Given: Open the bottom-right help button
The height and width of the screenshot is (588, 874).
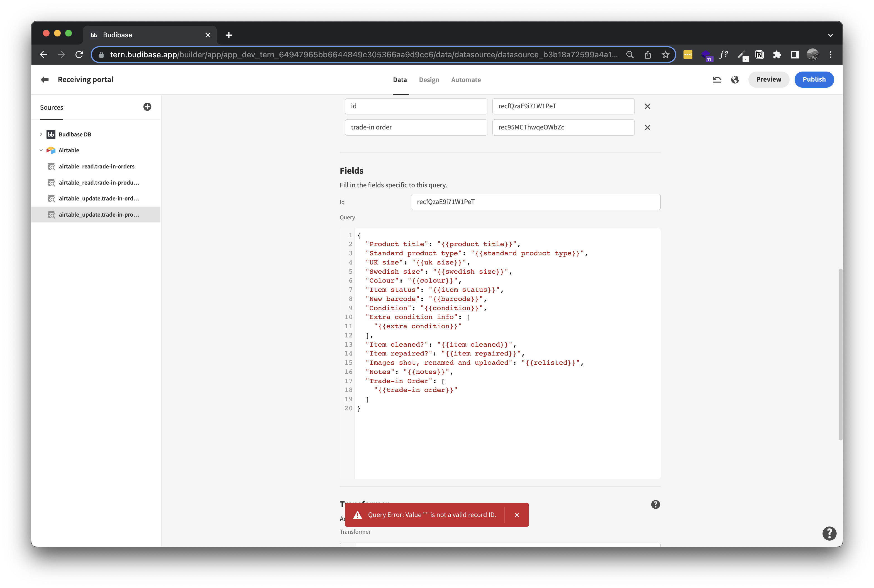Looking at the screenshot, I should 829,533.
